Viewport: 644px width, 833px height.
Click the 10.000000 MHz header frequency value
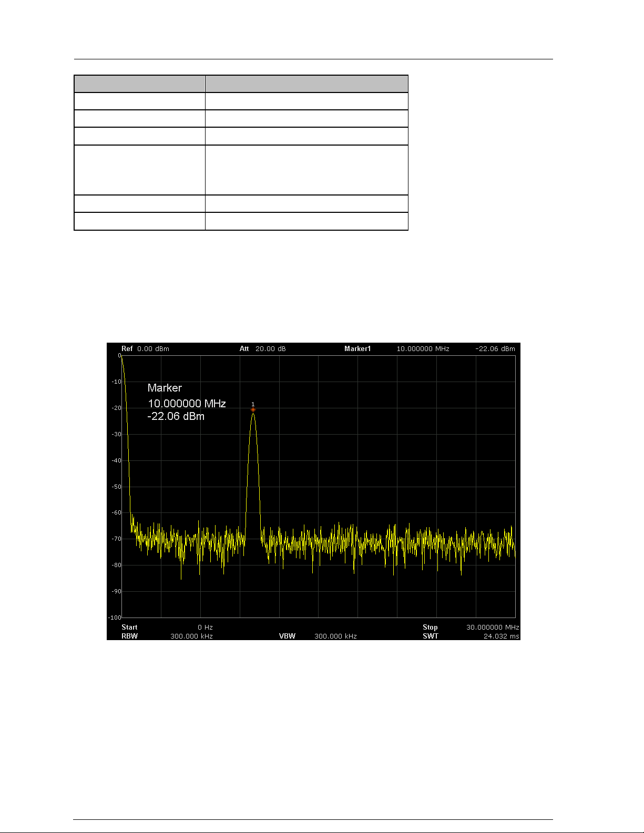pyautogui.click(x=423, y=348)
